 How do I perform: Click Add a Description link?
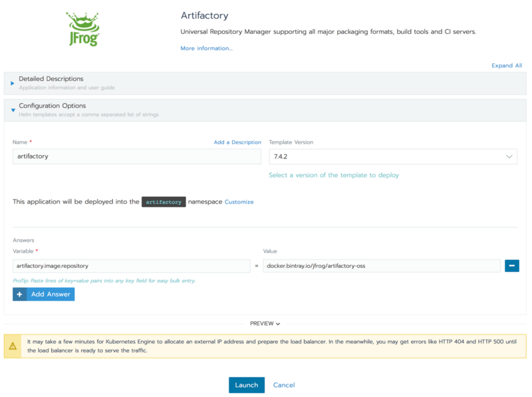237,142
